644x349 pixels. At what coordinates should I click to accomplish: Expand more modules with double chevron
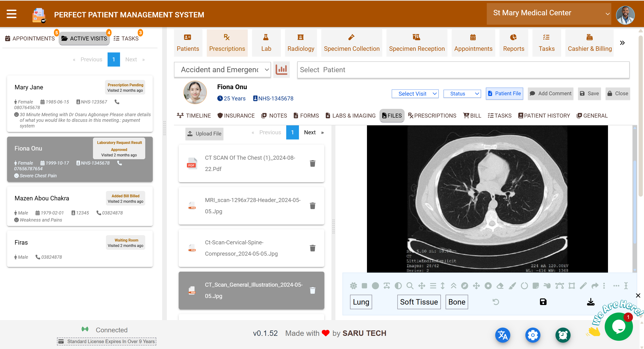[x=622, y=43]
